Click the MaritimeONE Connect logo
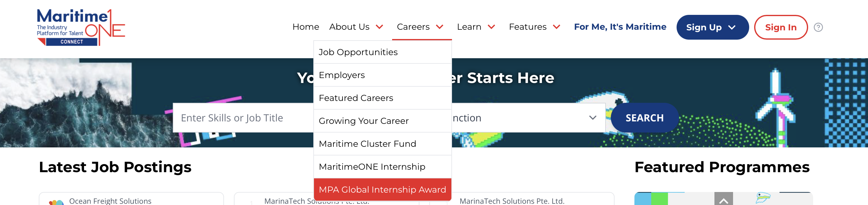Viewport: 868px width, 205px height. coord(81,27)
